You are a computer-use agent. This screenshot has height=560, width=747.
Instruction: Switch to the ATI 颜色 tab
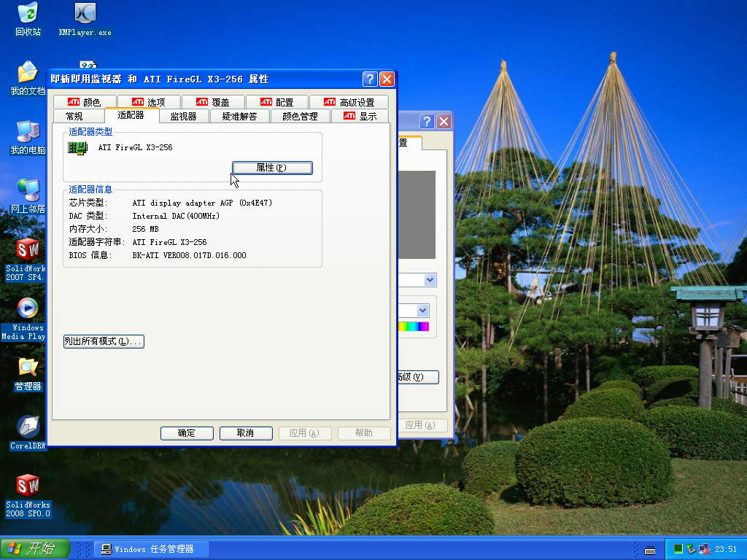pos(85,102)
